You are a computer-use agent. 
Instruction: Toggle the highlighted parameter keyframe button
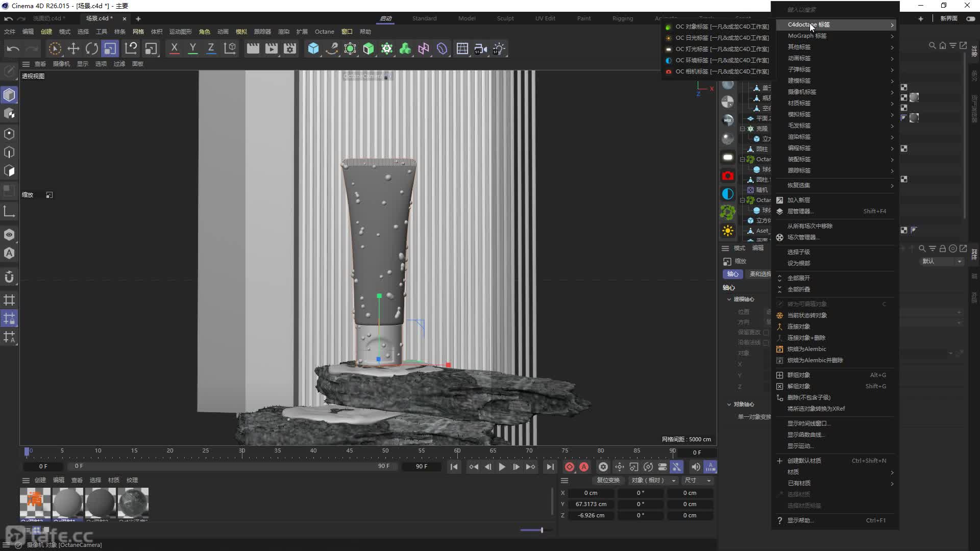click(x=676, y=467)
